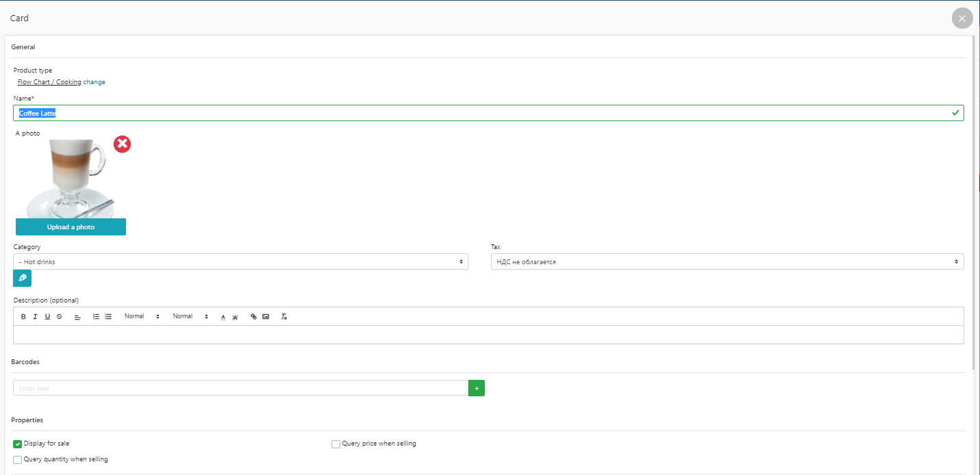Apply underline formatting in description toolbar

[x=47, y=317]
